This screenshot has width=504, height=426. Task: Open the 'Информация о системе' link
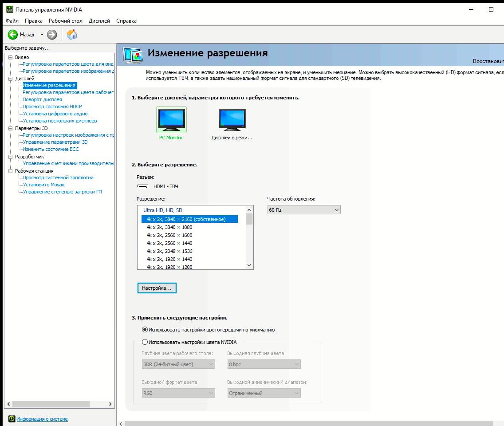tap(42, 419)
